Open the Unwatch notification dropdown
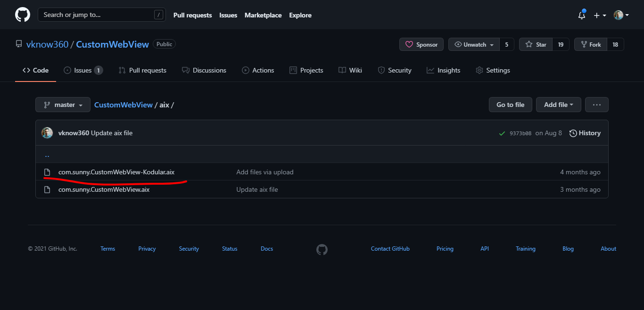The height and width of the screenshot is (310, 644). click(474, 44)
